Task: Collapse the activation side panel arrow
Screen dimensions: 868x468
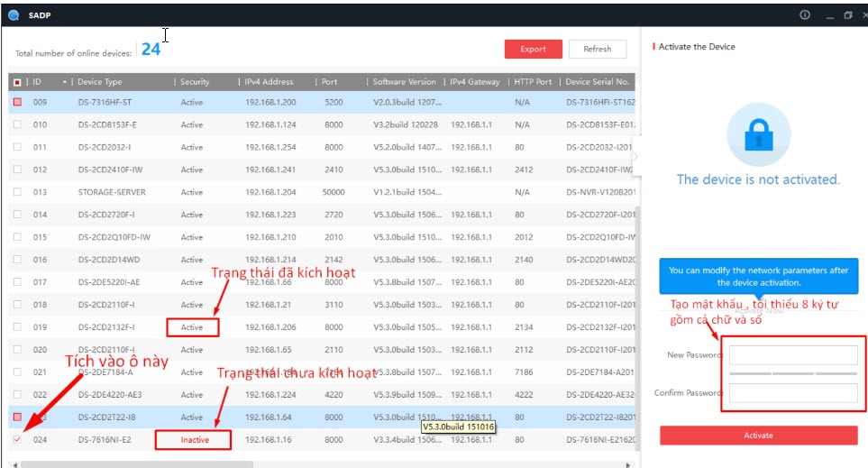Action: point(635,157)
